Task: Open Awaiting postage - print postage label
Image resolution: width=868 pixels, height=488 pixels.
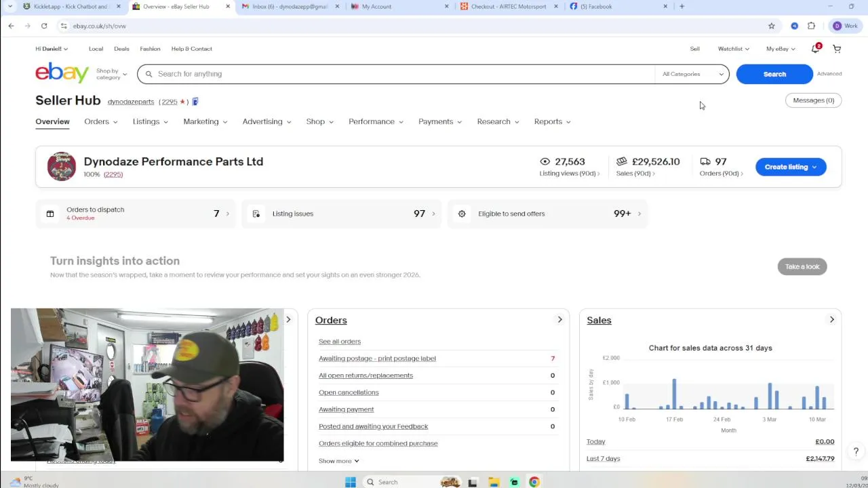Action: point(377,359)
